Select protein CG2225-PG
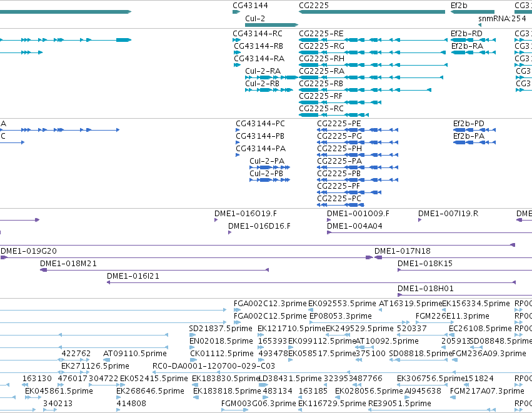This screenshot has width=532, height=413. 339,136
